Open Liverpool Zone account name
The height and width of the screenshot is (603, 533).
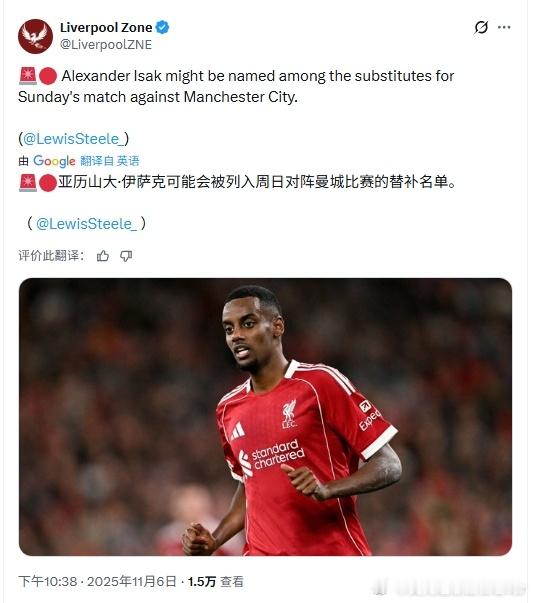[x=106, y=27]
